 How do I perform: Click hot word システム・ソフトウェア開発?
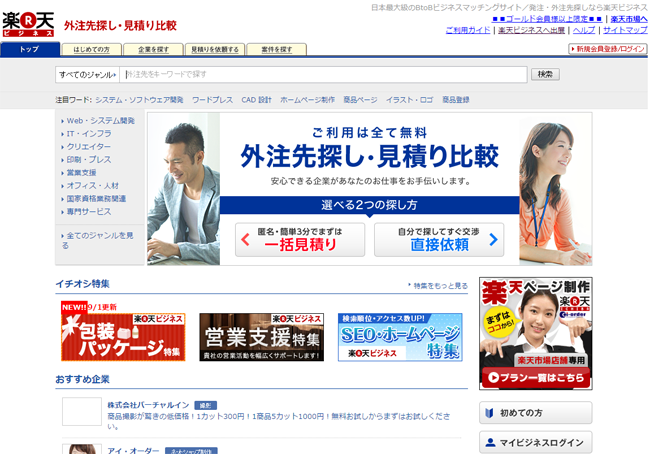pyautogui.click(x=139, y=100)
